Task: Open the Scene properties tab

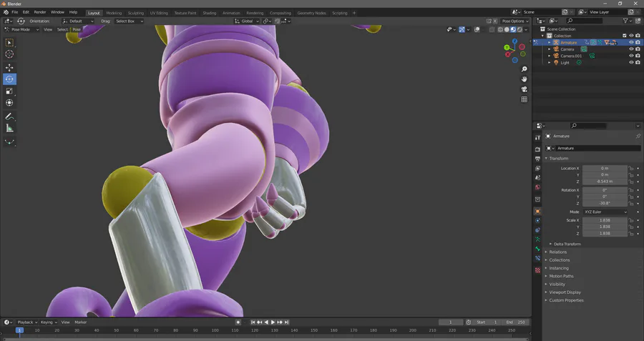Action: click(x=537, y=178)
